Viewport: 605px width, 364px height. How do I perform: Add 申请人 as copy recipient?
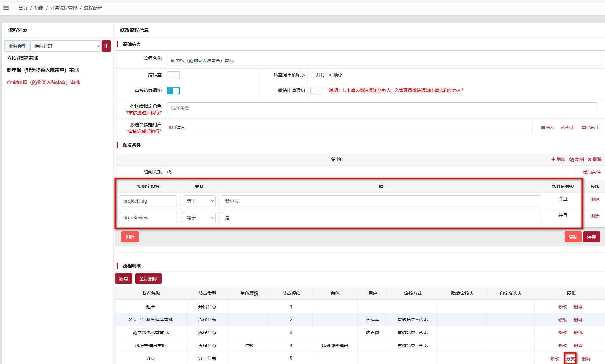pyautogui.click(x=548, y=128)
